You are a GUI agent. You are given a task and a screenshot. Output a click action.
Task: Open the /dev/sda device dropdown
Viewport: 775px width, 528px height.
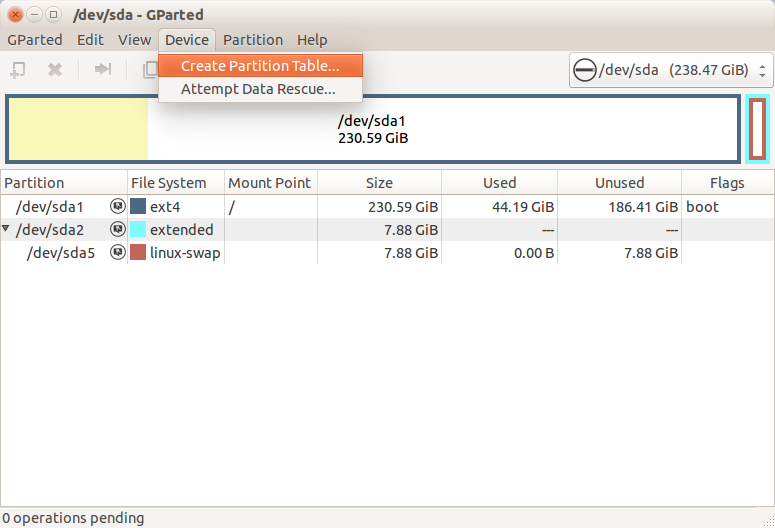pos(671,70)
